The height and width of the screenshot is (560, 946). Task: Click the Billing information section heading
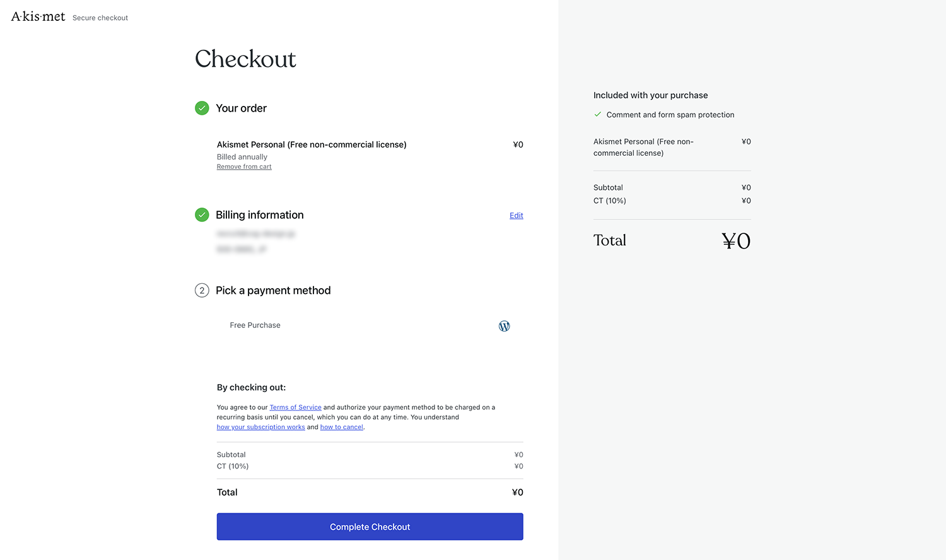(259, 215)
